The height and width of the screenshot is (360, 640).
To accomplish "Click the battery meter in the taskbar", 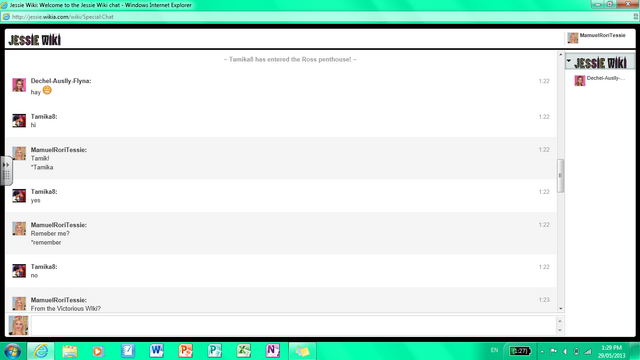I will 520,351.
